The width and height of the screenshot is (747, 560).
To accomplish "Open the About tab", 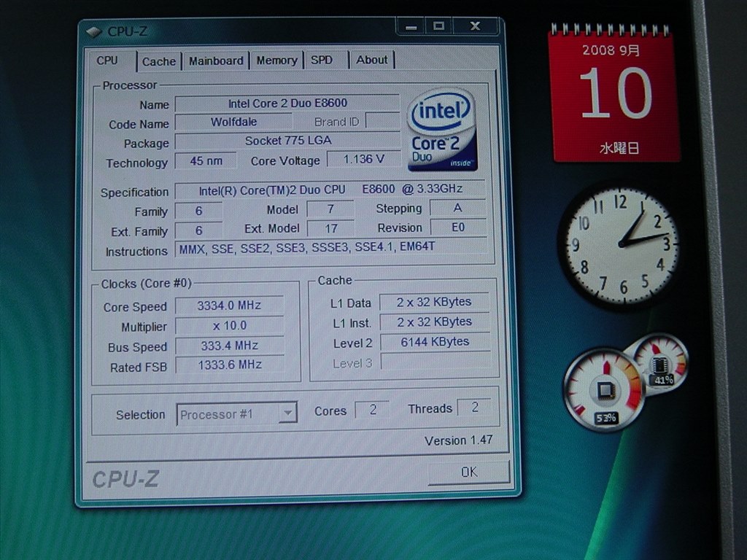I will point(371,60).
